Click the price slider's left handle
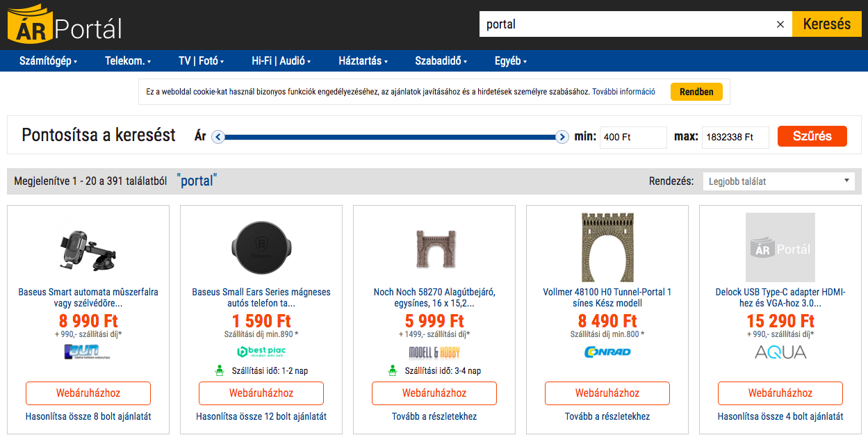Screen dimensions: 868x442 (218, 137)
